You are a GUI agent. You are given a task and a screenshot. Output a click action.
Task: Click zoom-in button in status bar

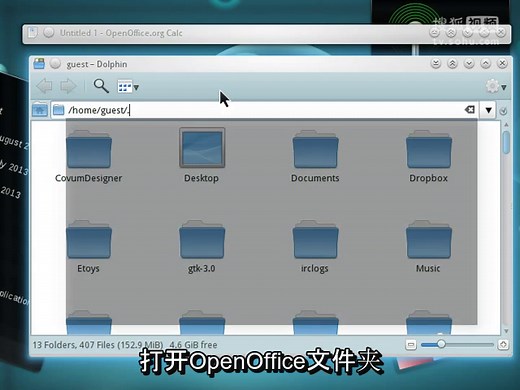pos(503,344)
